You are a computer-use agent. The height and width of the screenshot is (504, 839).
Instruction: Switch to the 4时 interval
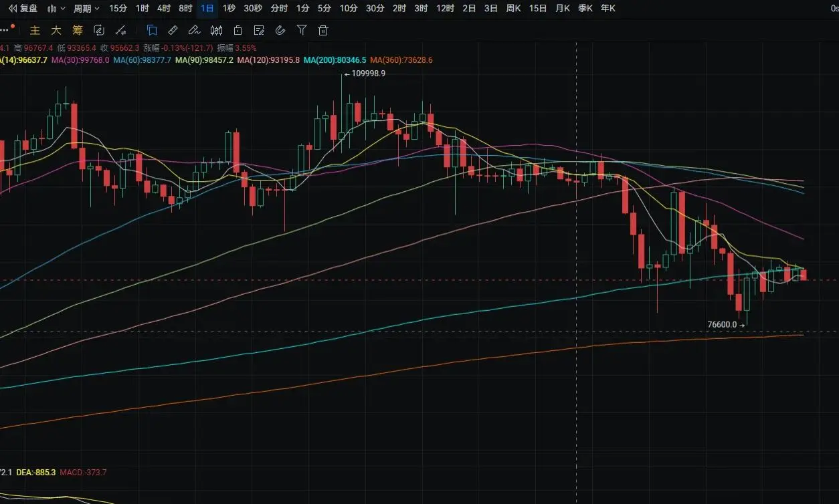tap(164, 9)
